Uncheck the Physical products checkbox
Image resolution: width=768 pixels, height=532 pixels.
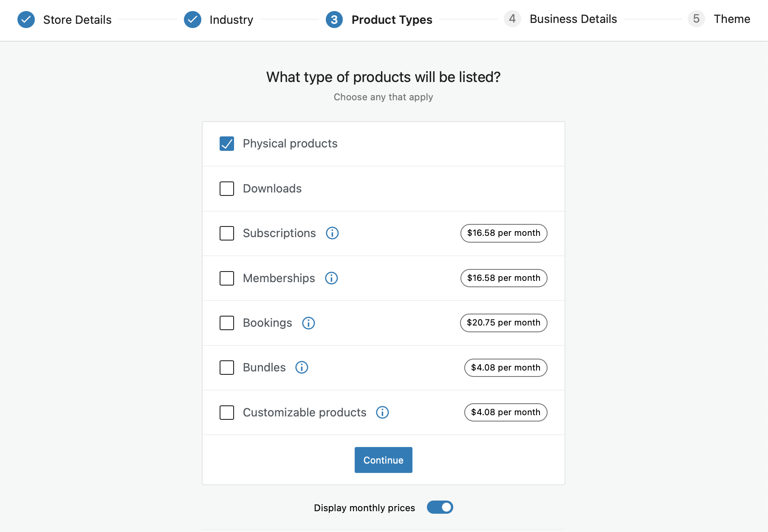click(227, 144)
